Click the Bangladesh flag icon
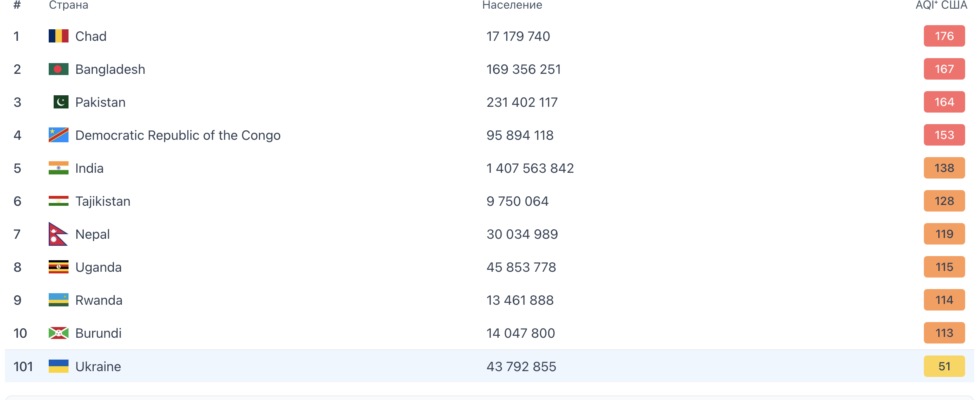 58,69
